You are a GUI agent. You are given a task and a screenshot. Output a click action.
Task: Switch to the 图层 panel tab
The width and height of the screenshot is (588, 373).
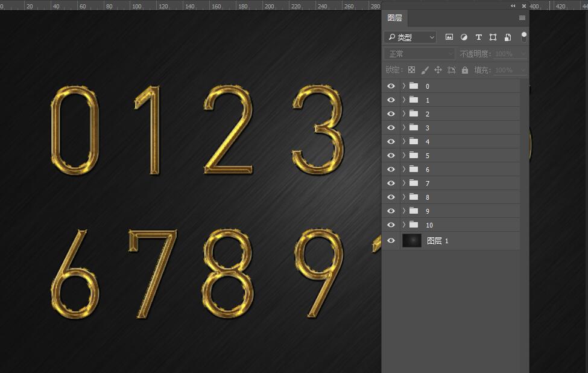click(394, 18)
